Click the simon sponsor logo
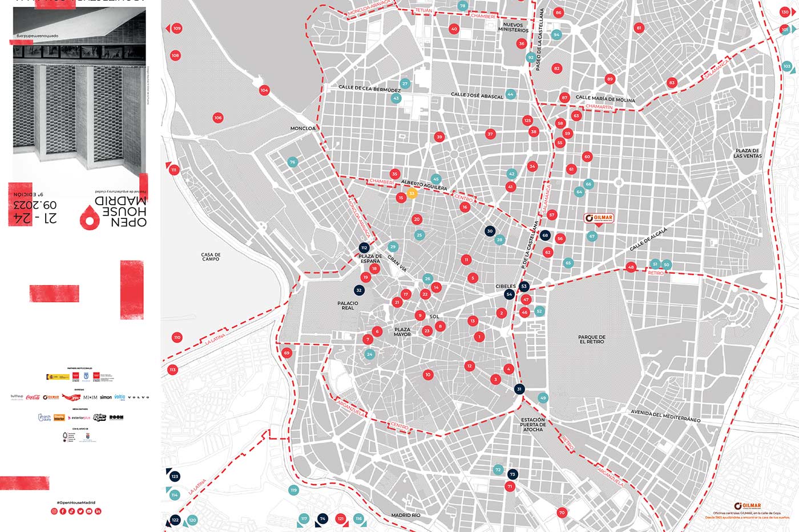This screenshot has width=799, height=532. tap(106, 397)
